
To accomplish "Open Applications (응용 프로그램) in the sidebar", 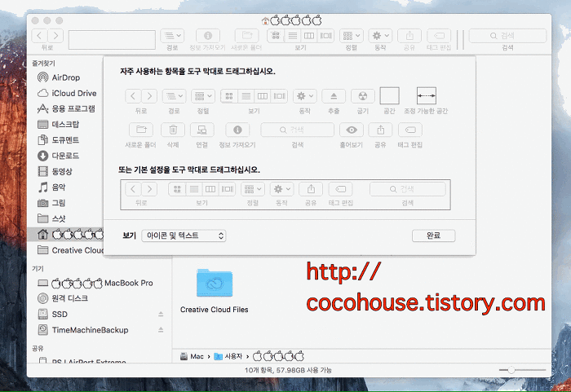I will pyautogui.click(x=66, y=108).
